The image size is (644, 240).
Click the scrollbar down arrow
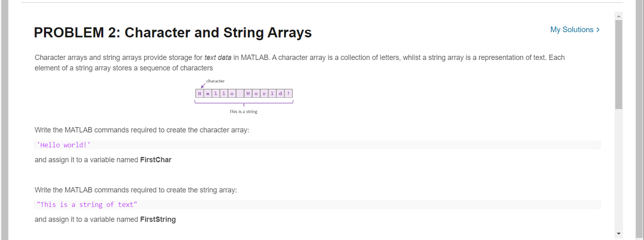coord(618,233)
